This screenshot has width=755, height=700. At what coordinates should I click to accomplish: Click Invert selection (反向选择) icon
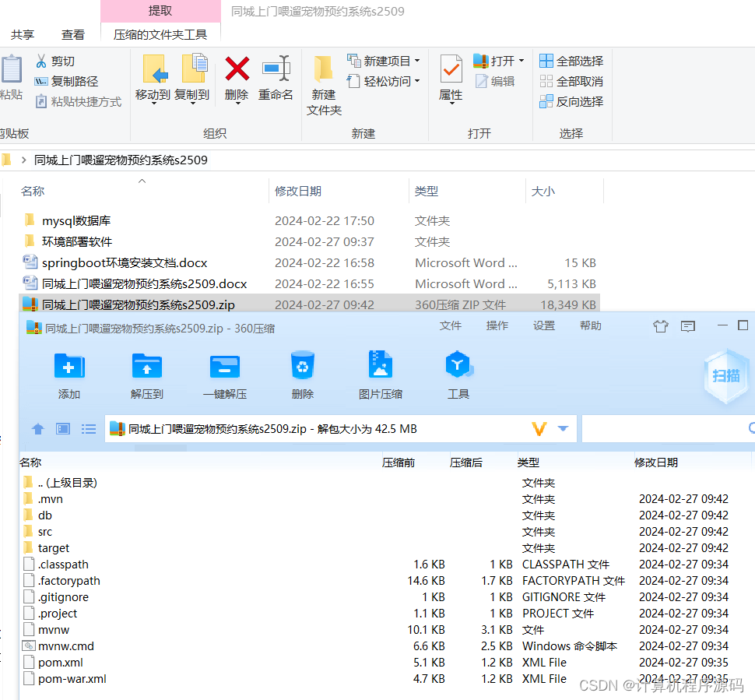pyautogui.click(x=546, y=102)
